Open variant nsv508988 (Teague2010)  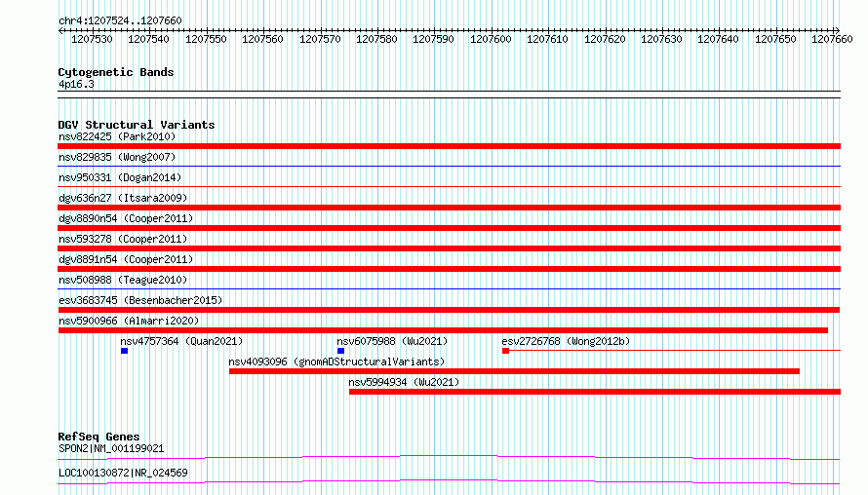[123, 280]
